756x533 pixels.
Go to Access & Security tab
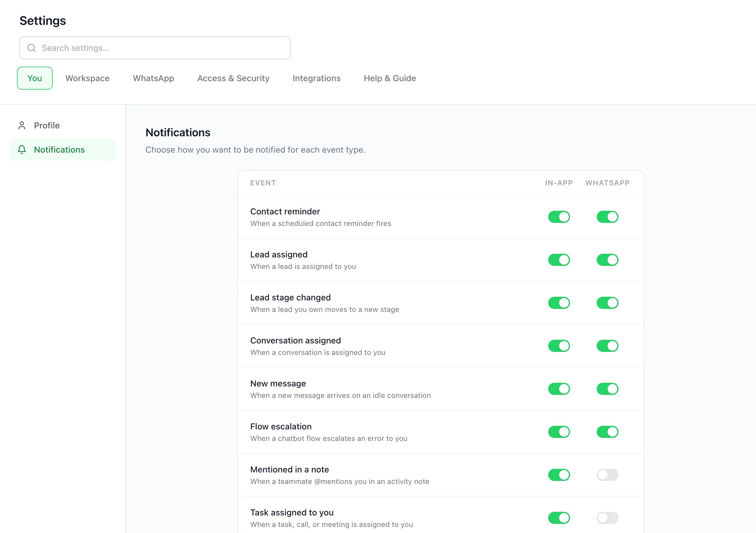click(234, 78)
